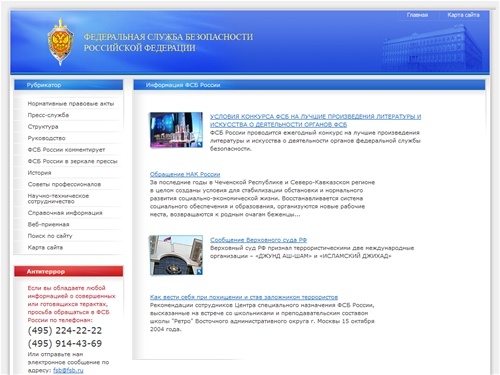500x375 pixels.
Task: Click the Рубрикатор panel header
Action: [68, 85]
